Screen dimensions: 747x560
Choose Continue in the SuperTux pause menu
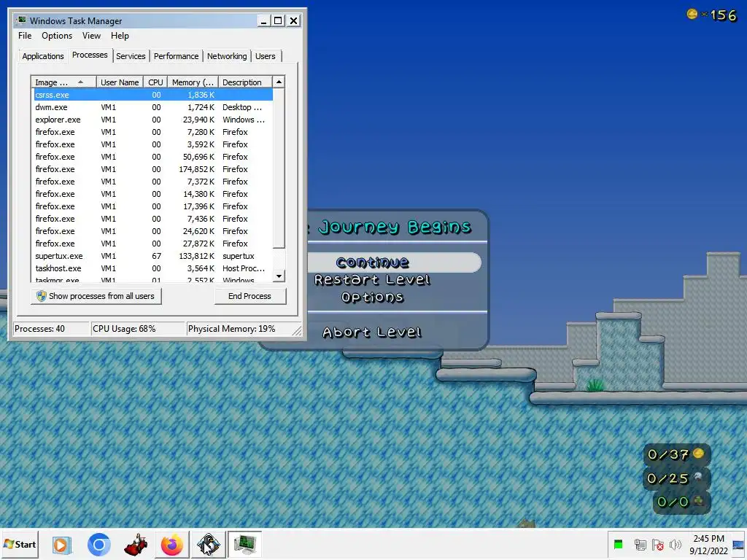(x=373, y=262)
